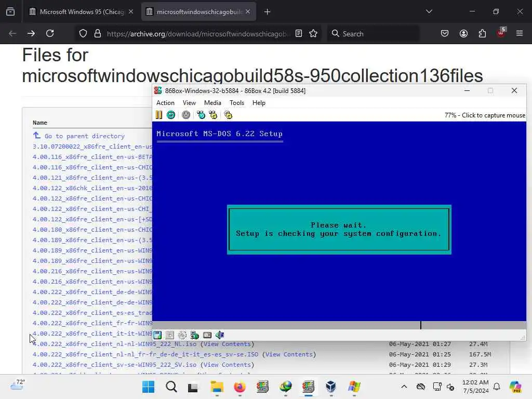Open the Firefox hamburger application menu
The width and height of the screenshot is (532, 399).
520,33
